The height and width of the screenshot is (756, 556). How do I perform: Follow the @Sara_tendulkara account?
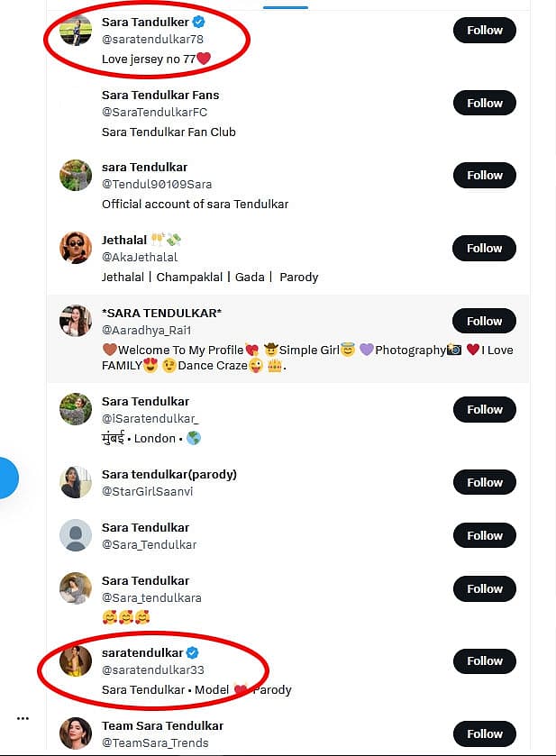click(485, 588)
